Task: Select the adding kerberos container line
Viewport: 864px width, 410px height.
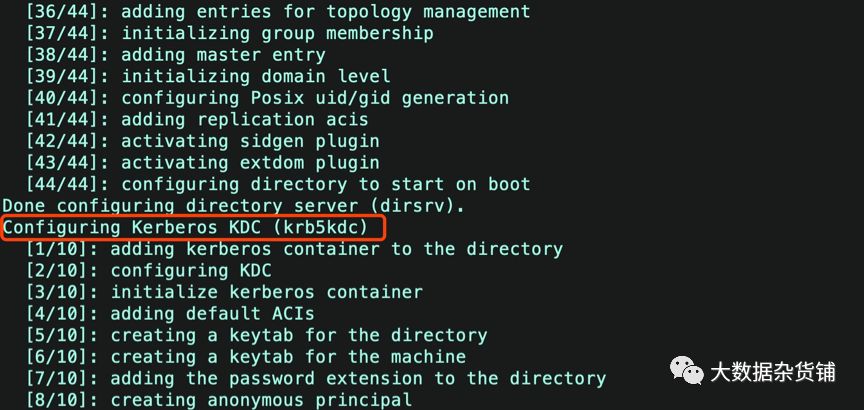Action: click(x=294, y=249)
